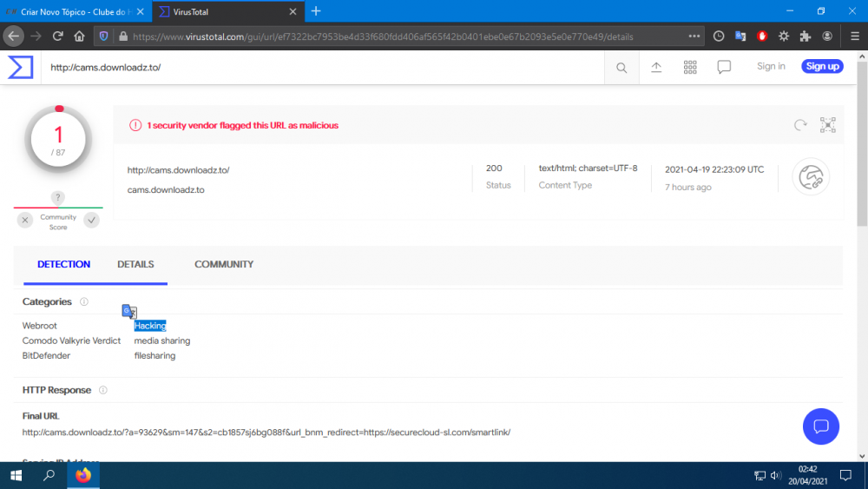Click the reanalyze refresh icon
868x489 pixels.
800,125
